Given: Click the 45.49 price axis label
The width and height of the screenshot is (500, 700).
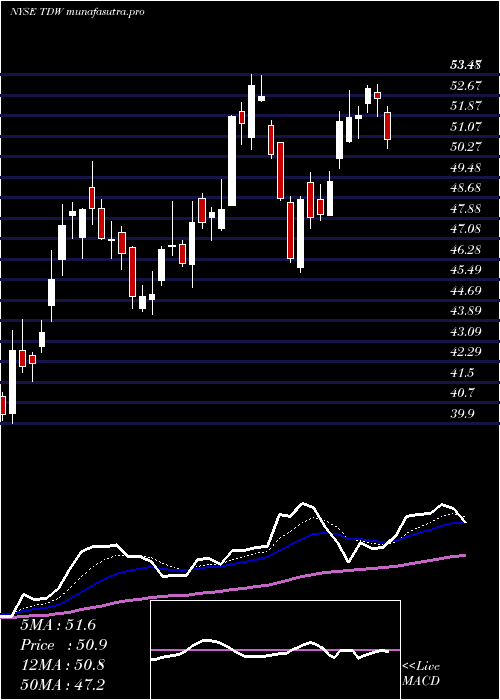Looking at the screenshot, I should tap(465, 270).
